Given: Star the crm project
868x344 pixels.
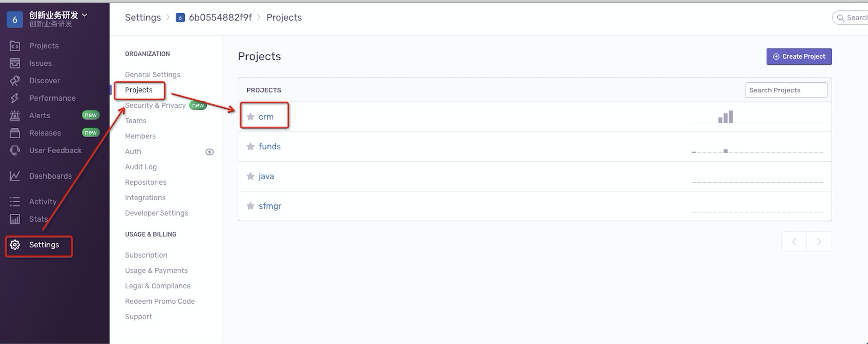Looking at the screenshot, I should (250, 117).
